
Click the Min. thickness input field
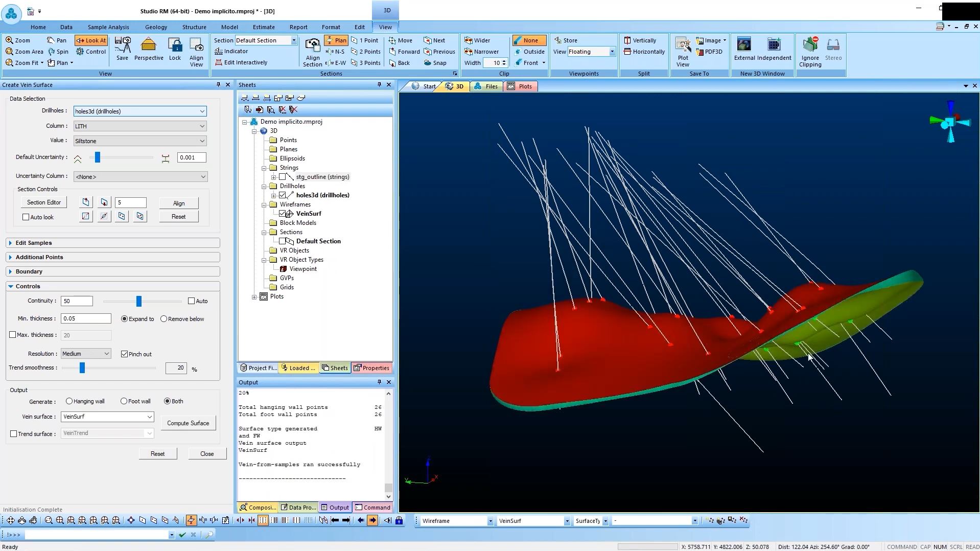[86, 318]
